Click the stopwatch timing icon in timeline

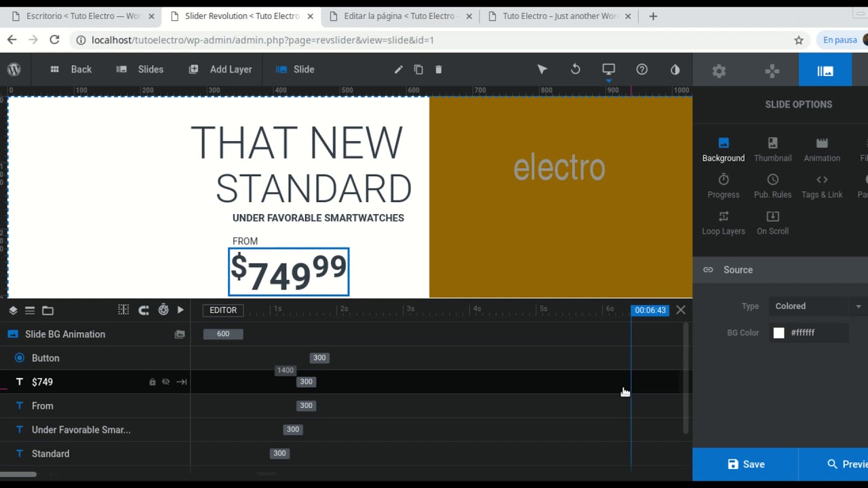[x=163, y=310]
